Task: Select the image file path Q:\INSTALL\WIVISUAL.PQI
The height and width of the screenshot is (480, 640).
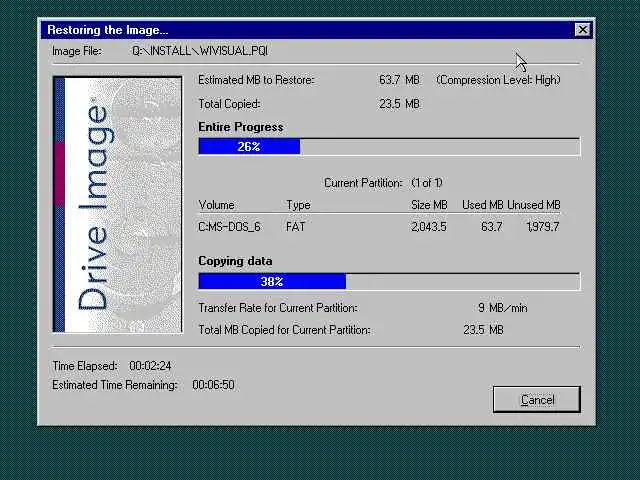Action: pyautogui.click(x=200, y=51)
